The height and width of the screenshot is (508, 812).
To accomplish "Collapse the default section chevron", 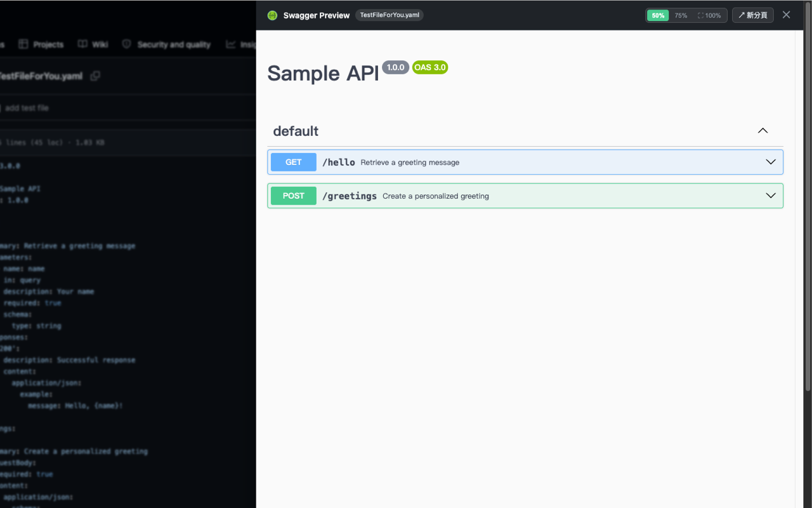I will [763, 131].
